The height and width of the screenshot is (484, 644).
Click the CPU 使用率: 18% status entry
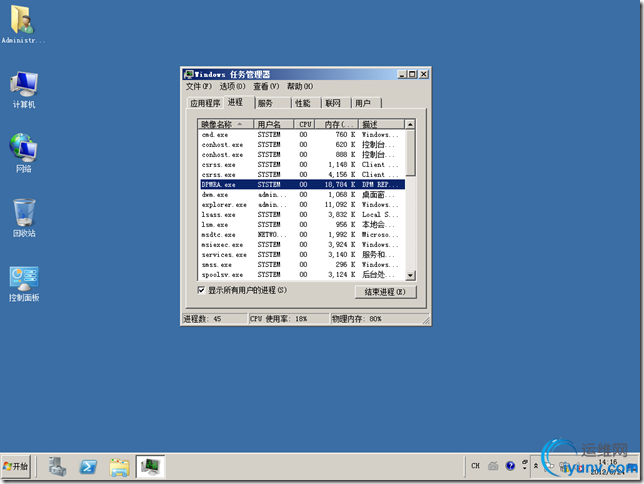click(289, 319)
